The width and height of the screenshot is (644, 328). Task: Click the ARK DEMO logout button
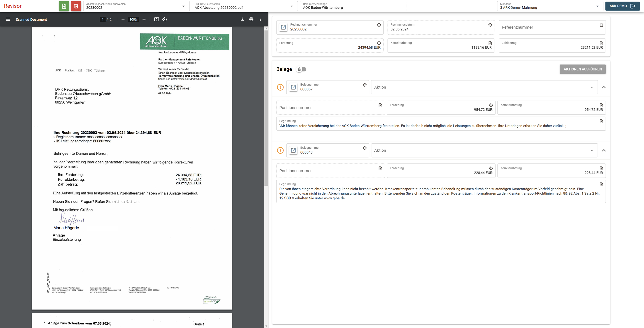(622, 6)
